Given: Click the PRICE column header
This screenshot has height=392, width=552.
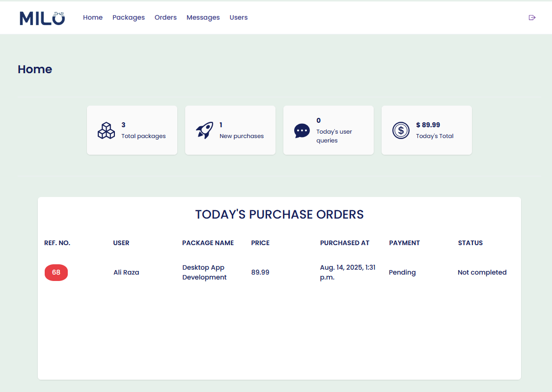Looking at the screenshot, I should click(x=260, y=243).
